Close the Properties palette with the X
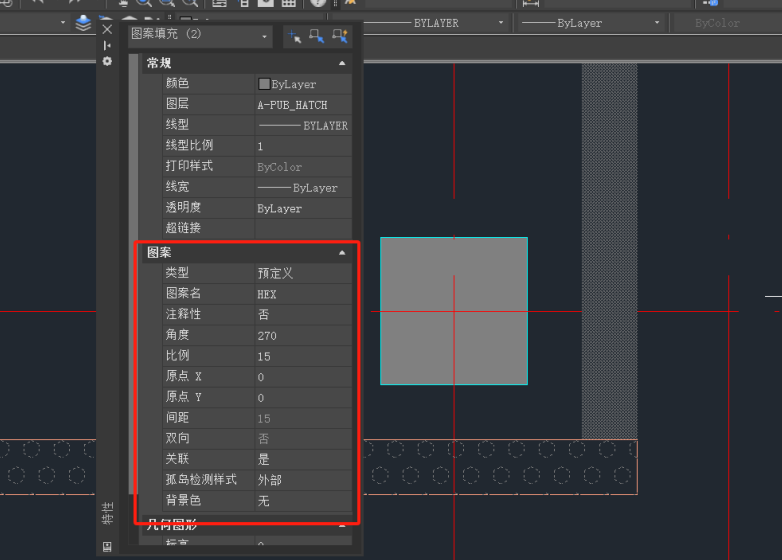 [107, 29]
